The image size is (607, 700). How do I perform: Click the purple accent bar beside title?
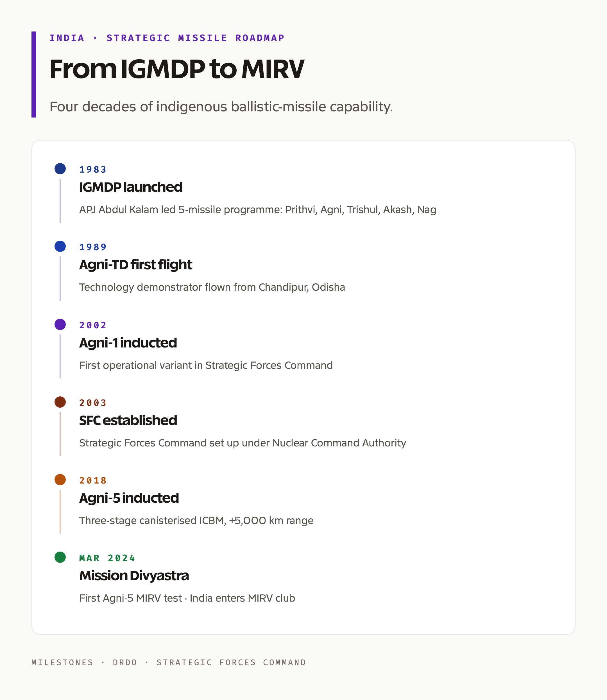(x=33, y=74)
